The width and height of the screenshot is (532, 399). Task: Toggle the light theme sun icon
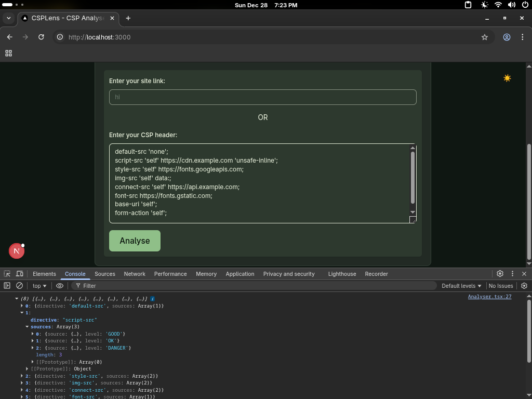[507, 78]
